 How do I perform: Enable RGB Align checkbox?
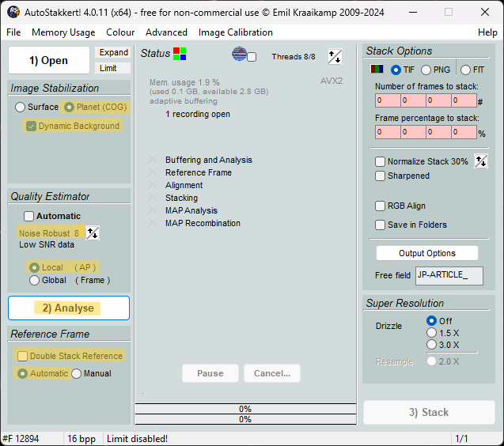(380, 206)
